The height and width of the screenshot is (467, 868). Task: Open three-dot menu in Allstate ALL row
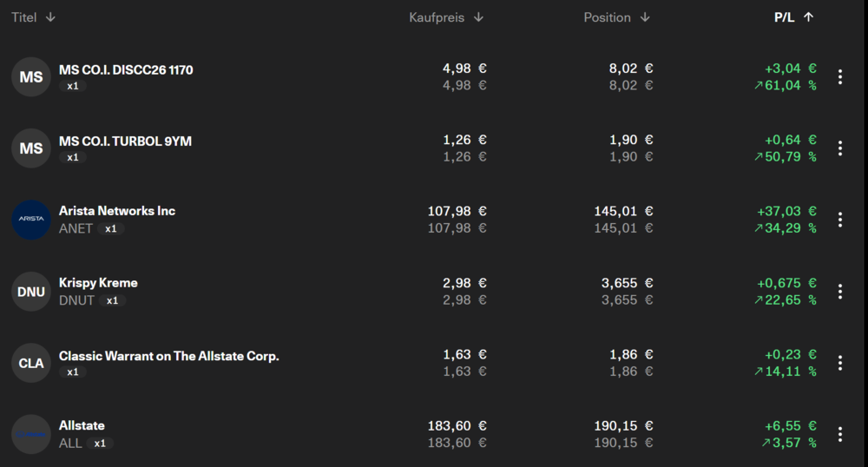(839, 434)
